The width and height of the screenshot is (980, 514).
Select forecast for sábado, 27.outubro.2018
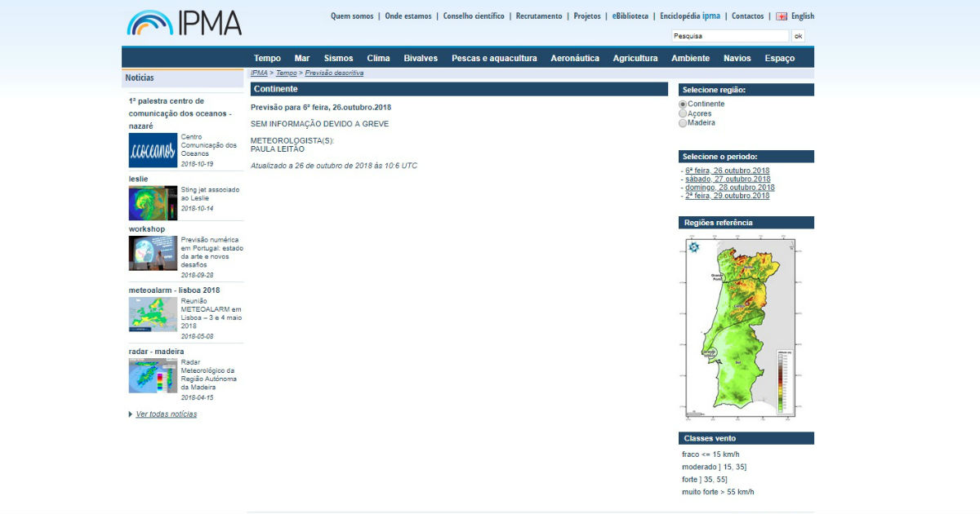click(728, 179)
